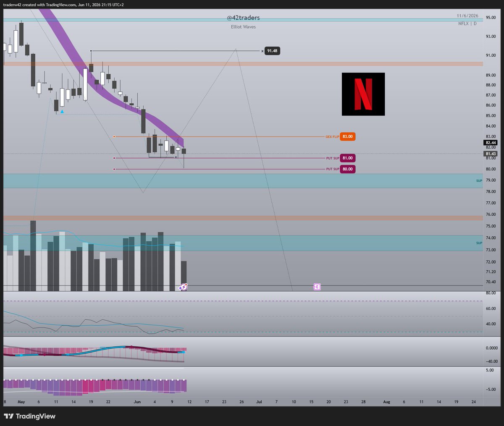Viewport: 504px width, 426px height.
Task: Click the Jun label on date axis
Action: (x=137, y=402)
